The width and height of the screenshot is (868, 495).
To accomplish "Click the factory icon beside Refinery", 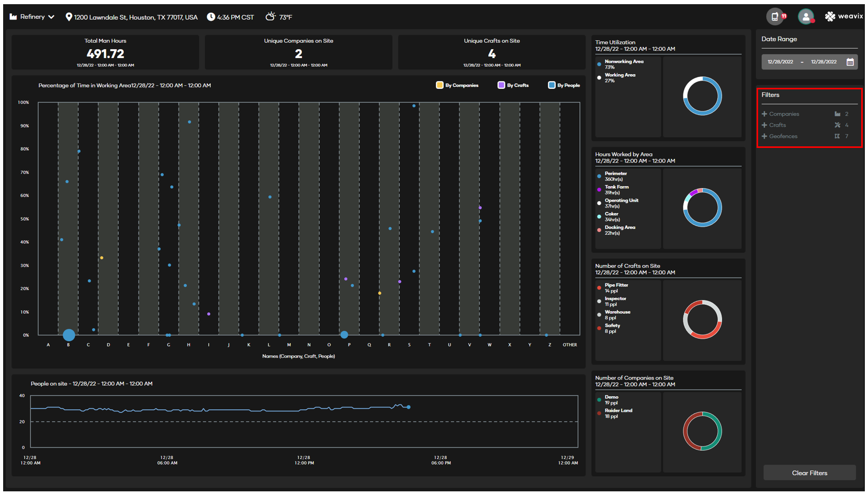I will [13, 17].
